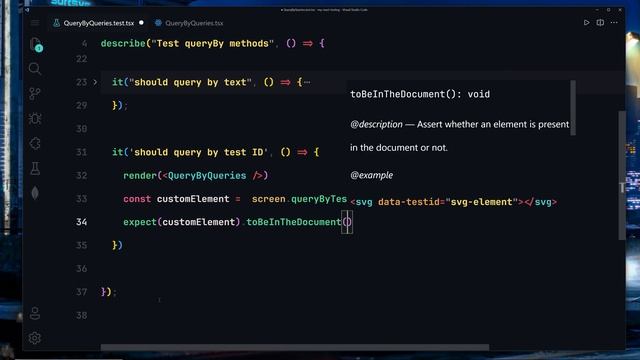Open the Testing flask icon

35,168
